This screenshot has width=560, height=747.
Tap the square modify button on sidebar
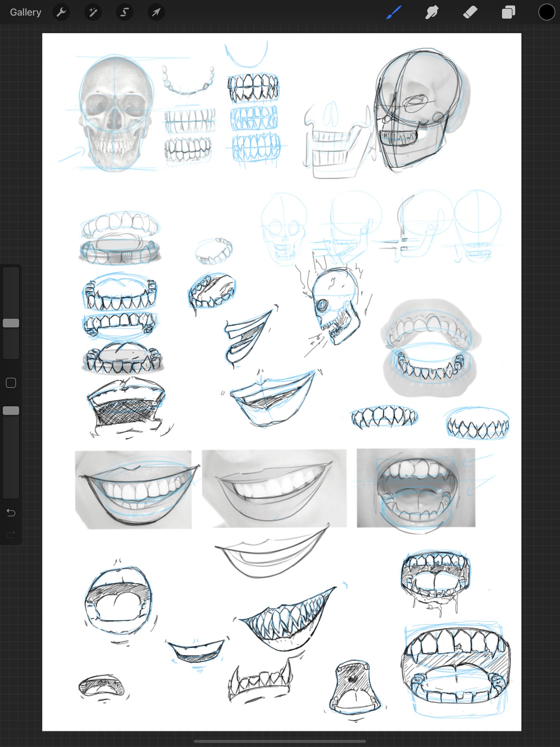coord(11,383)
